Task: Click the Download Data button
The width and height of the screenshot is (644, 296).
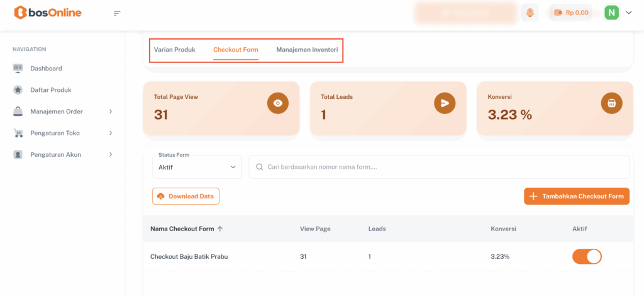Action: [x=186, y=196]
